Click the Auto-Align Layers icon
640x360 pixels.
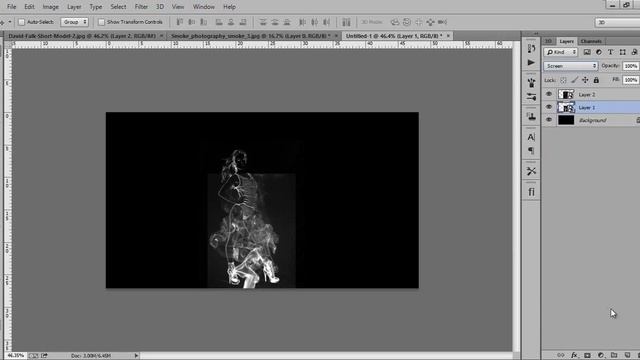(346, 22)
